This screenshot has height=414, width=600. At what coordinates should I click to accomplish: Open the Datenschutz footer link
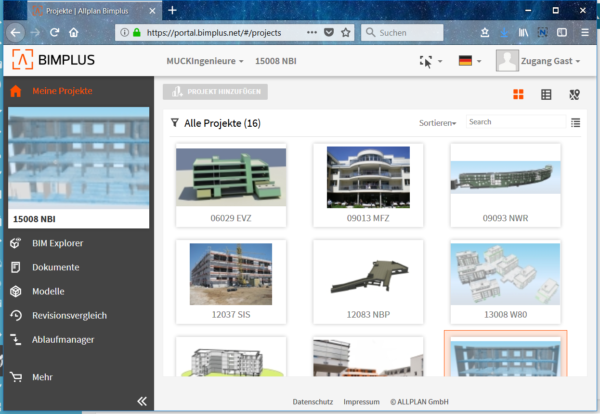[312, 401]
